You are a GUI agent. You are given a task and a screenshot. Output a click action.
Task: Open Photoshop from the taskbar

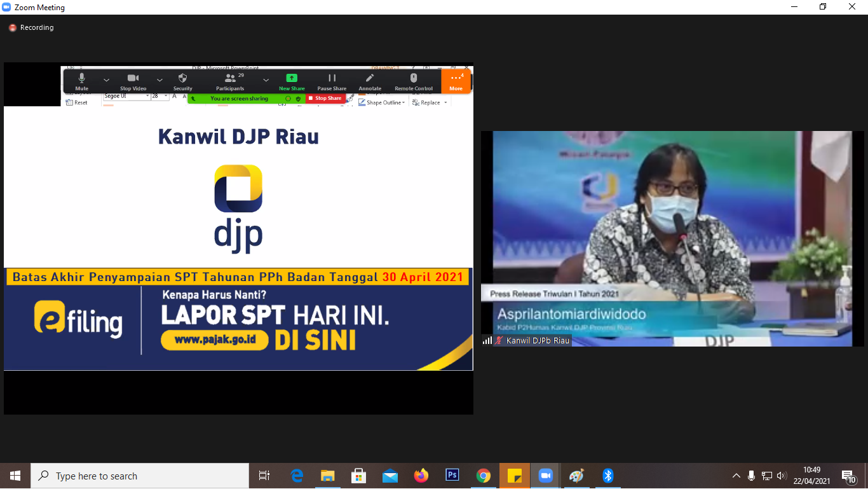(x=452, y=476)
